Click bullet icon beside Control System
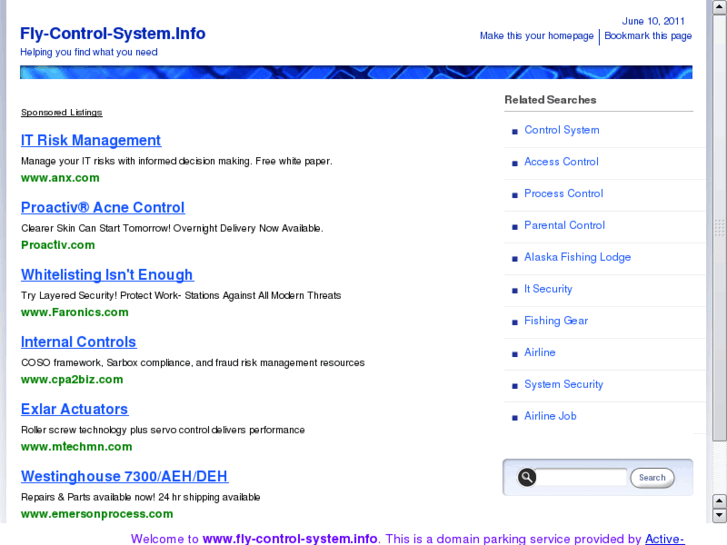727x545 pixels. tap(515, 132)
